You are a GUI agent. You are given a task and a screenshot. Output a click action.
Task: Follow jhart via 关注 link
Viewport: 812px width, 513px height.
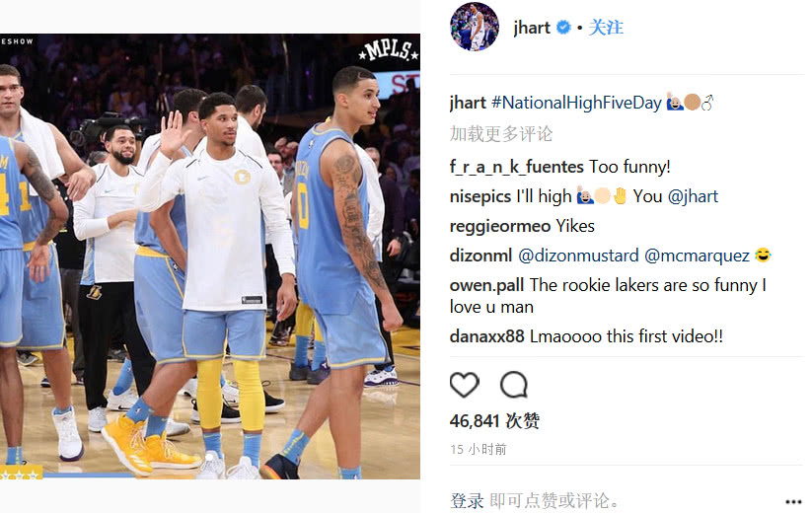tap(606, 27)
